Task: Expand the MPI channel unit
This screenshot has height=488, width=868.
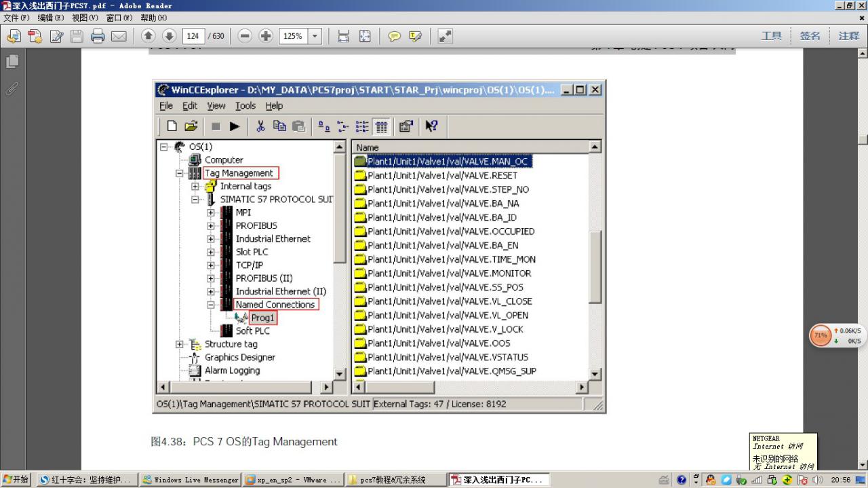Action: coord(211,212)
